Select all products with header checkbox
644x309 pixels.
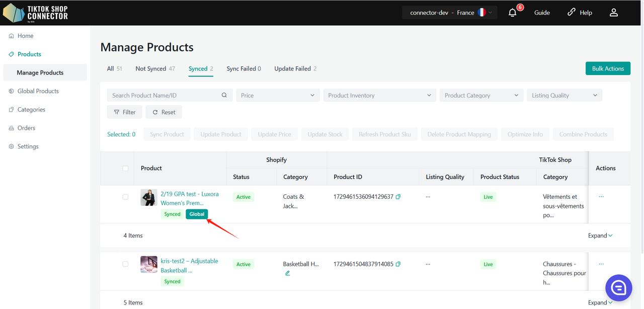(x=125, y=168)
